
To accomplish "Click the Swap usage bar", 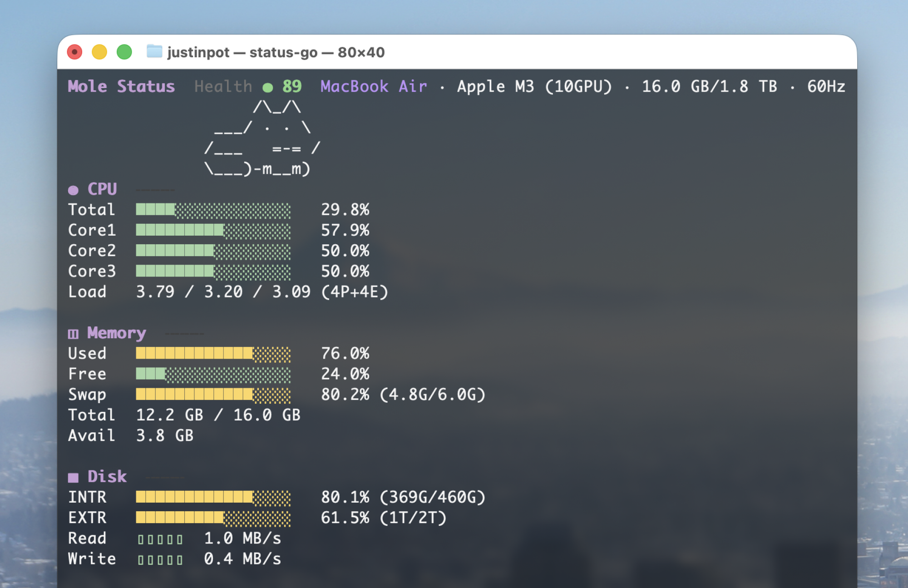I will 213,395.
